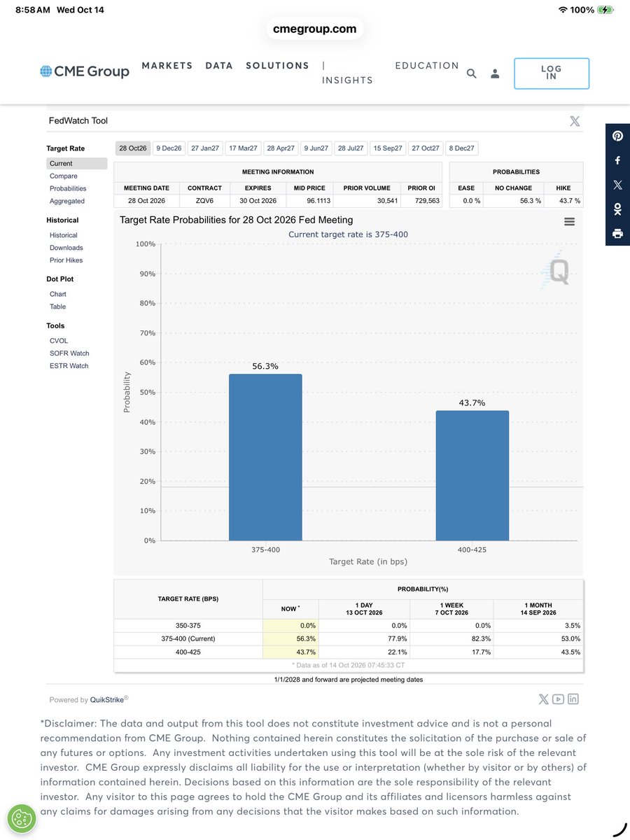The height and width of the screenshot is (840, 630).
Task: Open Compare under Target Rate
Action: click(x=64, y=176)
